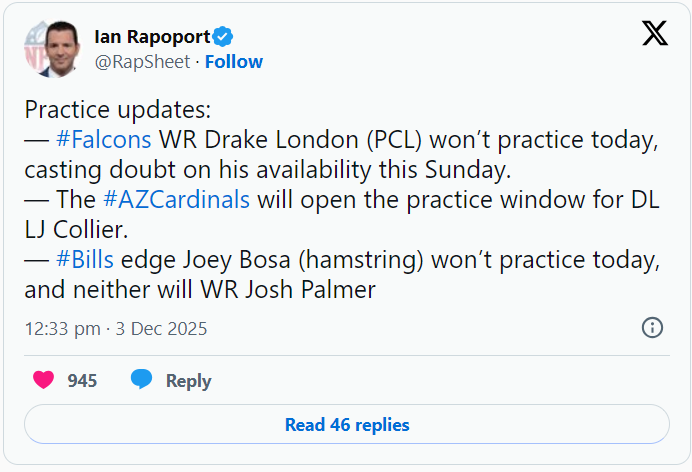This screenshot has height=472, width=692.
Task: Open the #Falcons hashtag
Action: (x=104, y=139)
